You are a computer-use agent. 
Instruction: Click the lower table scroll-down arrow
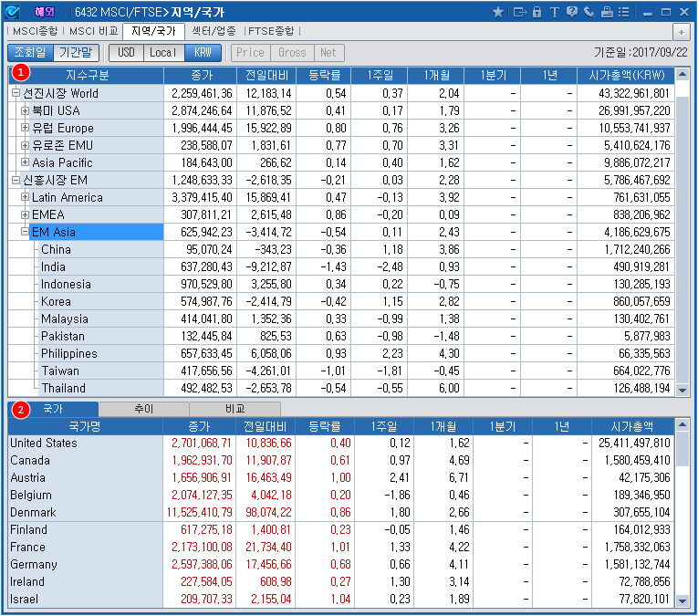tap(682, 600)
